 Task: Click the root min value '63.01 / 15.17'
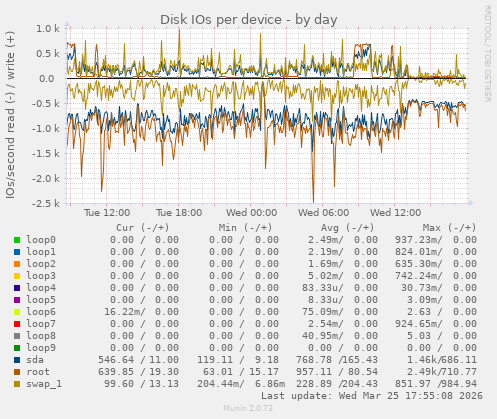tap(241, 372)
